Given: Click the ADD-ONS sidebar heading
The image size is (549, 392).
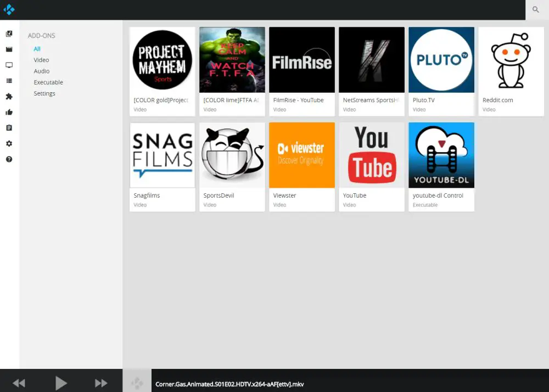Looking at the screenshot, I should [42, 36].
